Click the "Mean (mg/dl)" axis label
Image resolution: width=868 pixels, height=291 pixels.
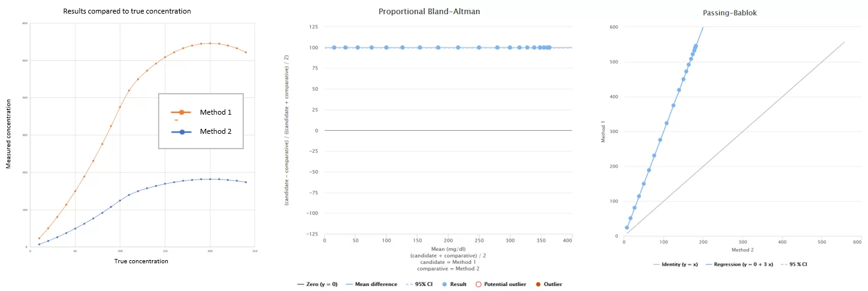[448, 249]
